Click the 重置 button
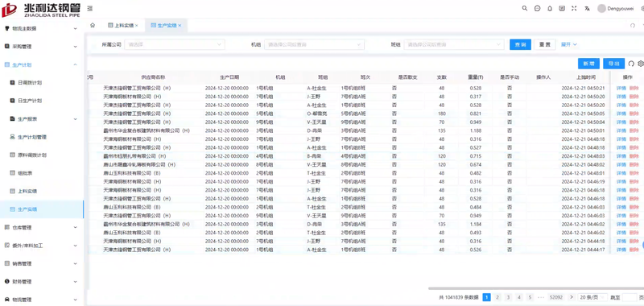 [545, 44]
